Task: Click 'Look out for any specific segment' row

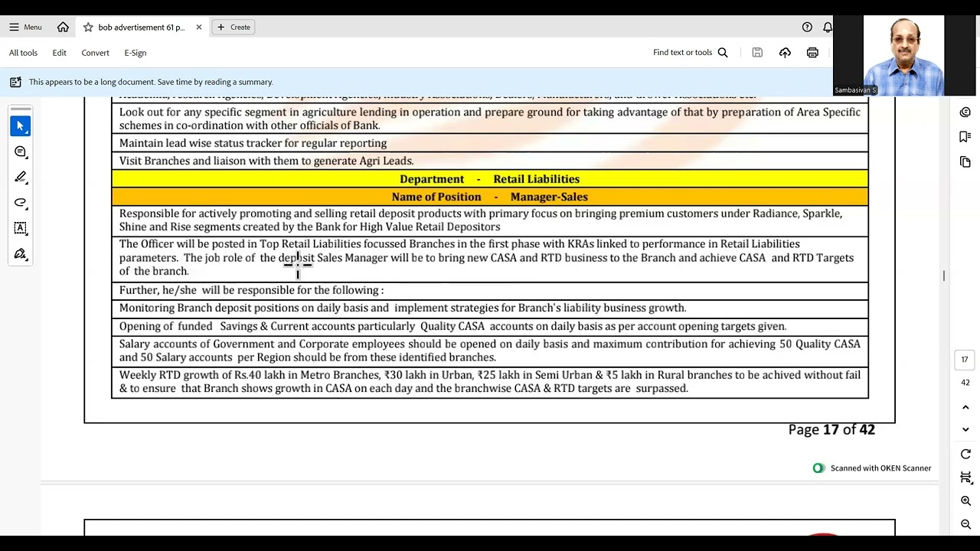Action: (x=490, y=119)
